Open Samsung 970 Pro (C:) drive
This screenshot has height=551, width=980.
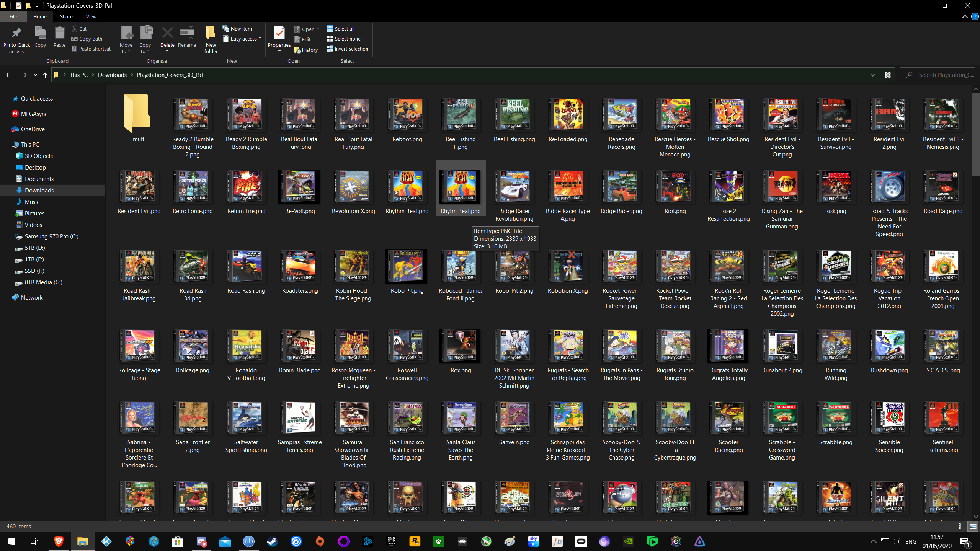point(51,236)
